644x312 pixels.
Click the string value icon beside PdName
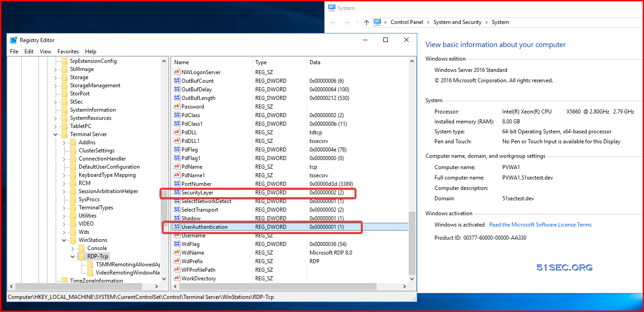(x=177, y=167)
